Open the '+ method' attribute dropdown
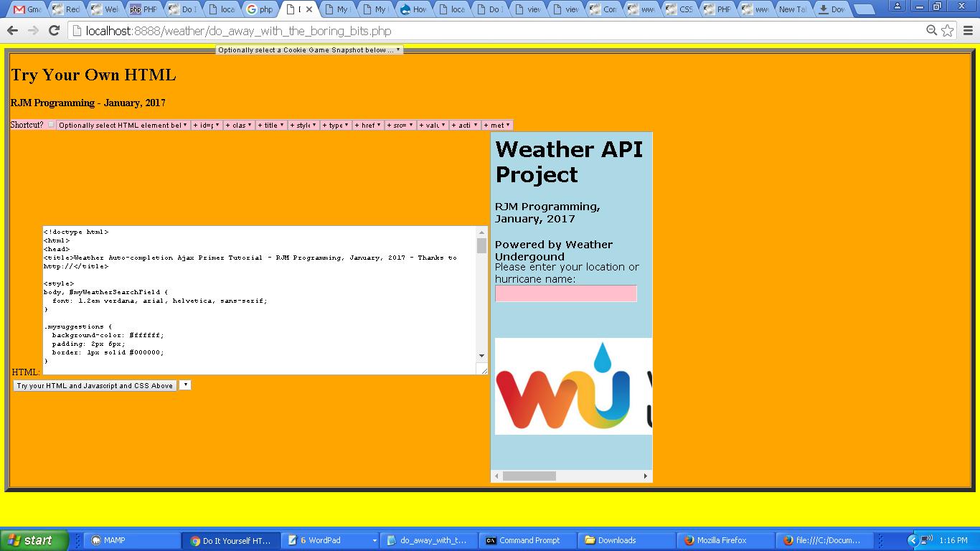Image resolution: width=980 pixels, height=551 pixels. click(x=497, y=125)
